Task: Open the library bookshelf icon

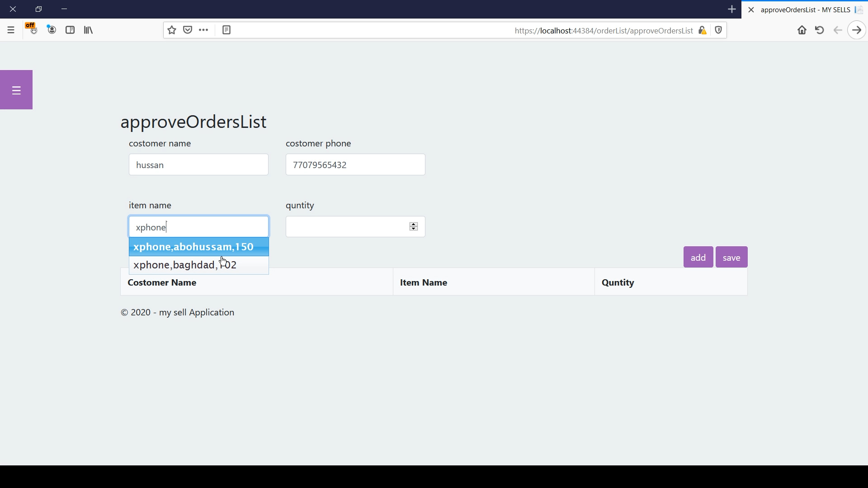Action: pos(88,30)
